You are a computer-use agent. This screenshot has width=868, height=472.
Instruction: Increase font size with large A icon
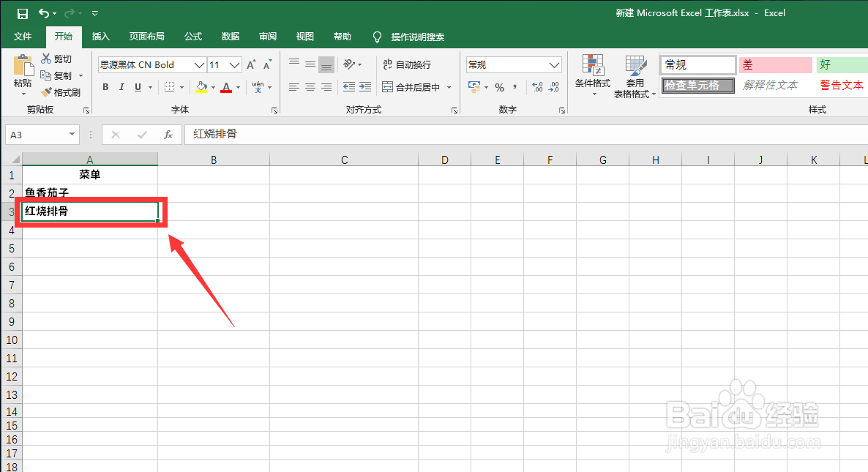tap(251, 64)
